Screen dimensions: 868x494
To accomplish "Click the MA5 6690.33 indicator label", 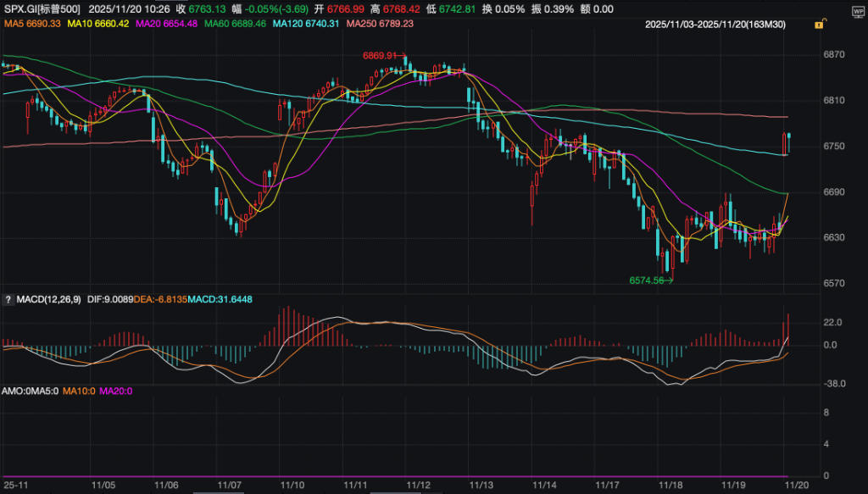I will [x=33, y=24].
